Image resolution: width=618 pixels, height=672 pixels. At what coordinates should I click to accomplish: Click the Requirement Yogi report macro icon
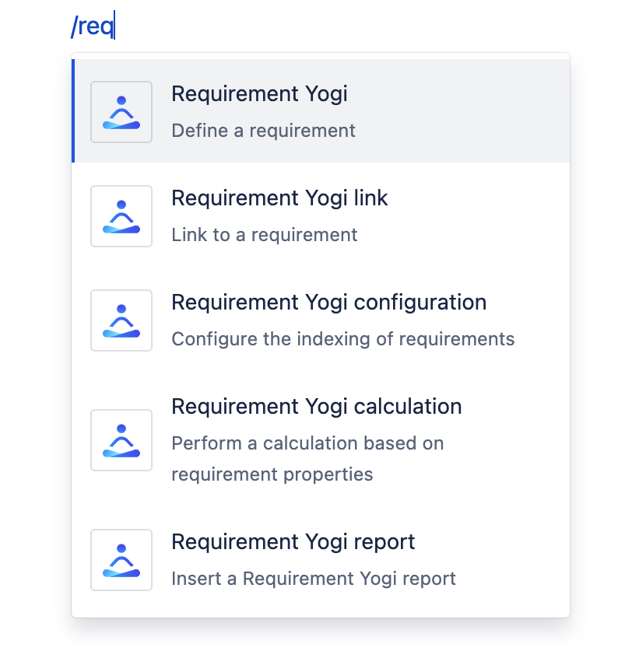(x=121, y=560)
